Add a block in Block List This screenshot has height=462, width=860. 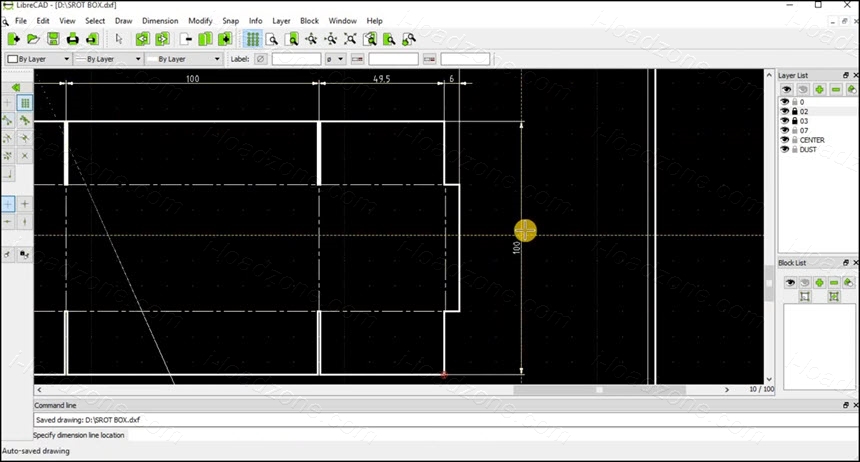click(819, 283)
